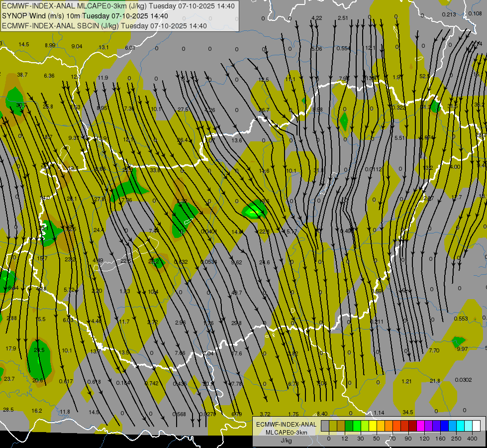Click the 0.213 value at top right

(x=448, y=14)
